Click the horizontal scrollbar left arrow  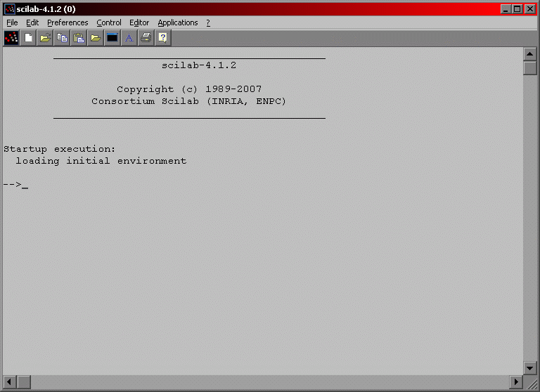9,381
